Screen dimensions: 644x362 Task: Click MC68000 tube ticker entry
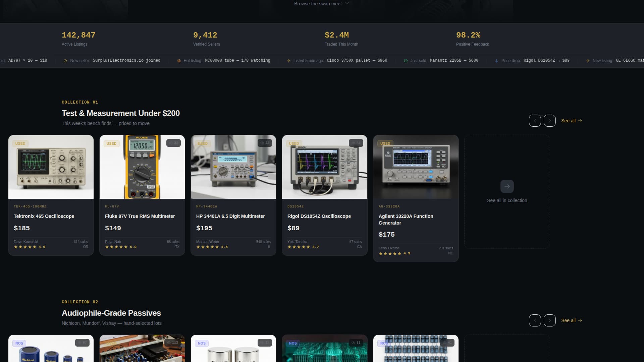pyautogui.click(x=237, y=60)
